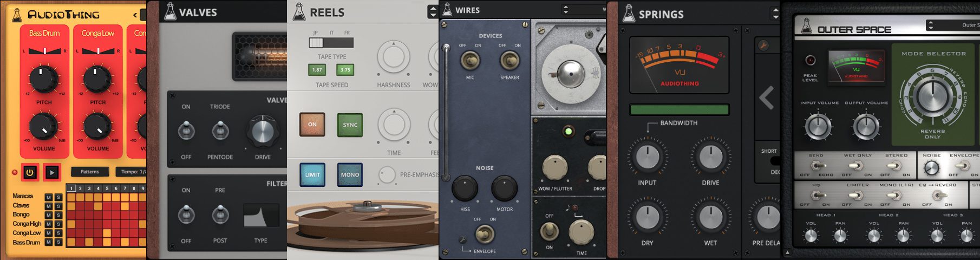Select sequencer step 1 header
Viewport: 980px width, 260px height.
coord(71,188)
